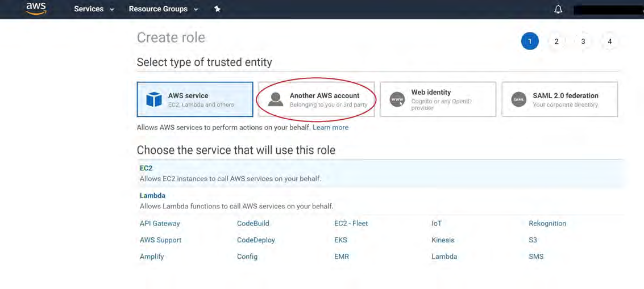Image resolution: width=644 pixels, height=289 pixels.
Task: Select AWS Support service
Action: pos(161,240)
